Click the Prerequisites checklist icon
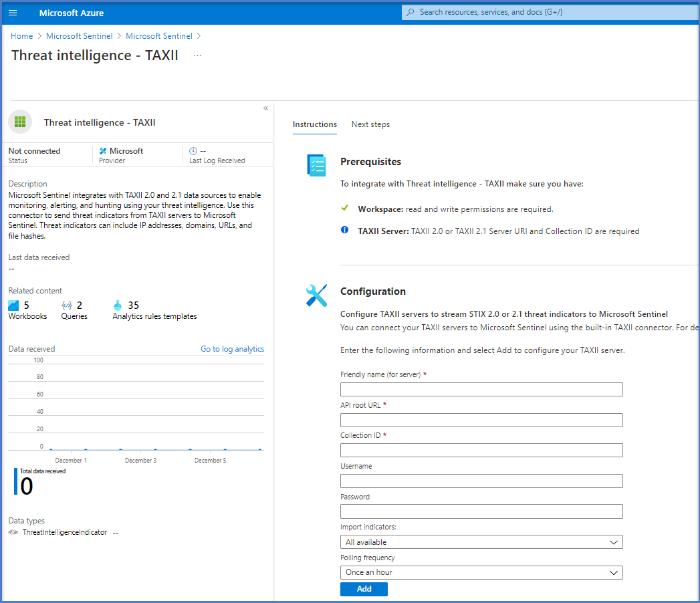Viewport: 700px width, 603px height. pyautogui.click(x=316, y=166)
